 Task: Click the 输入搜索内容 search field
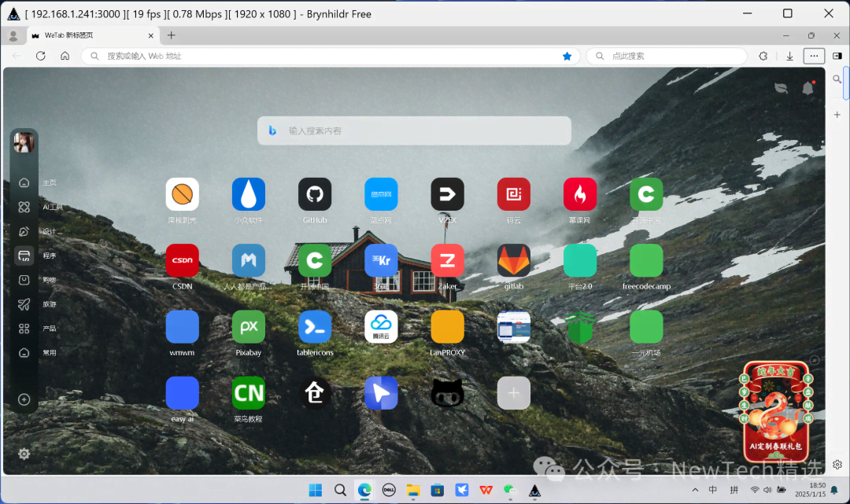(x=425, y=131)
